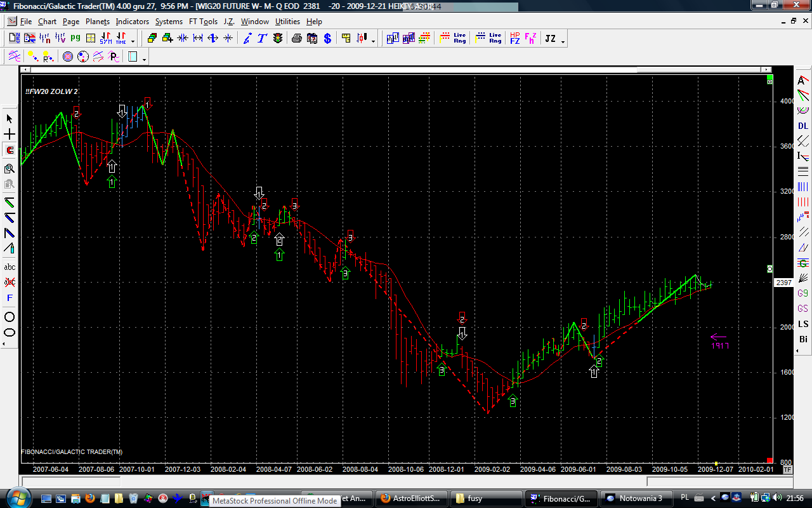812x508 pixels.
Task: Toggle the TF button below price axis
Action: coord(787,470)
